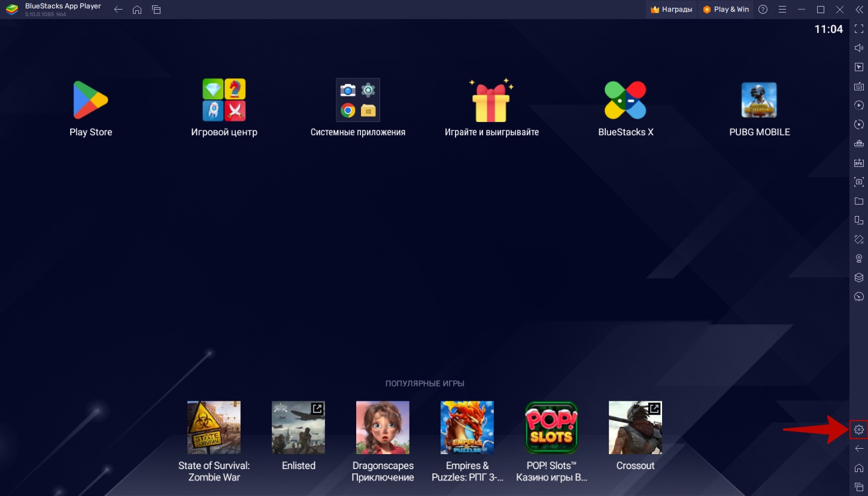The width and height of the screenshot is (868, 496).
Task: Open set location pin icon
Action: pyautogui.click(x=859, y=258)
